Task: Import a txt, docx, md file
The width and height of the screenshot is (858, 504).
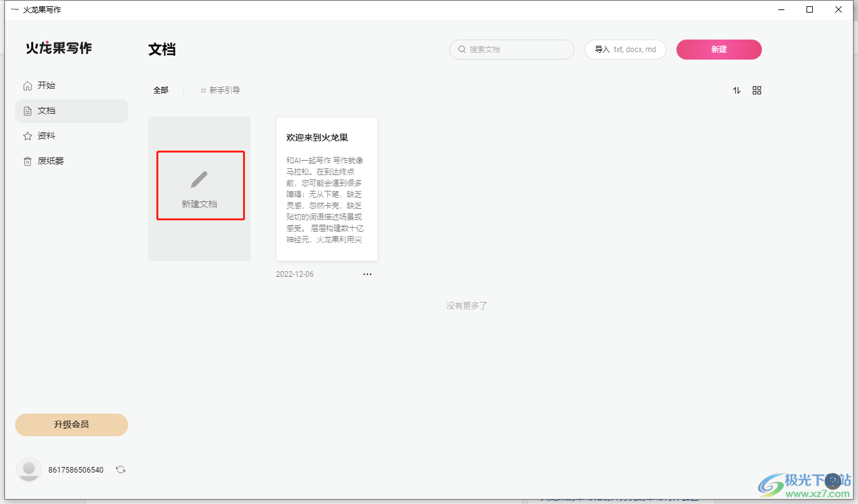Action: (626, 50)
